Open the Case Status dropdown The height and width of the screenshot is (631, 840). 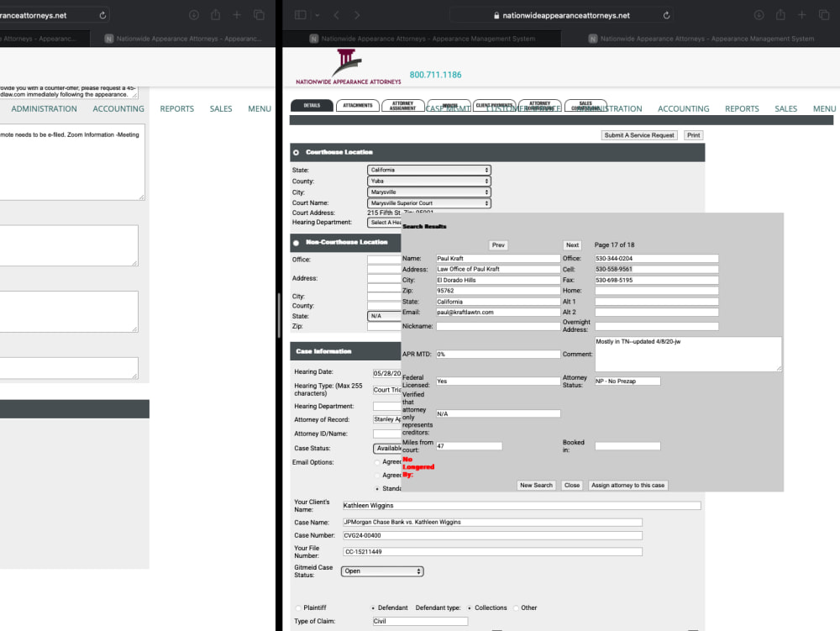(387, 449)
